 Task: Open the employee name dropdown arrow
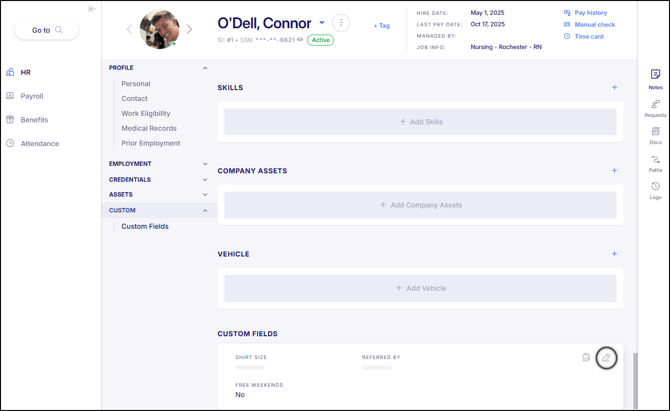pyautogui.click(x=322, y=23)
